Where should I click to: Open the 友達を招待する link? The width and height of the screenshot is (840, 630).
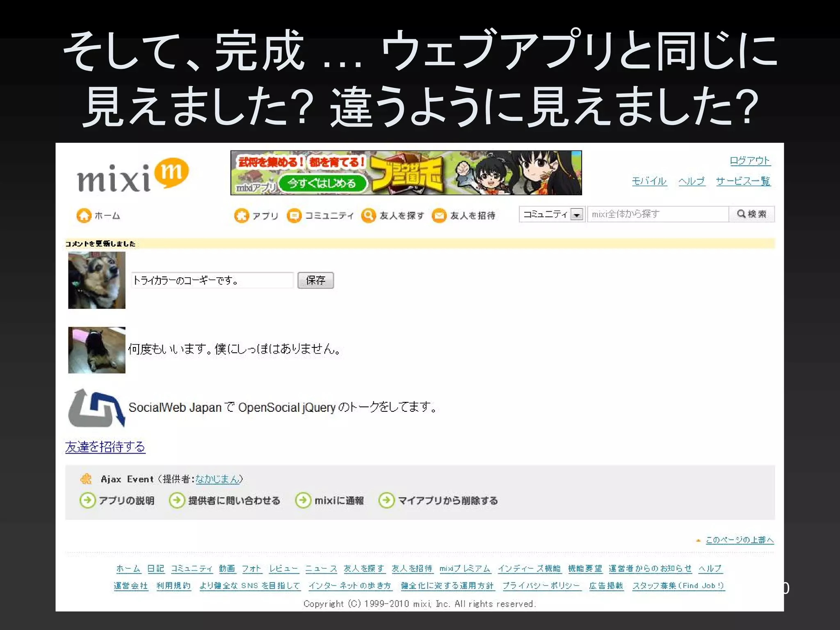coord(105,447)
